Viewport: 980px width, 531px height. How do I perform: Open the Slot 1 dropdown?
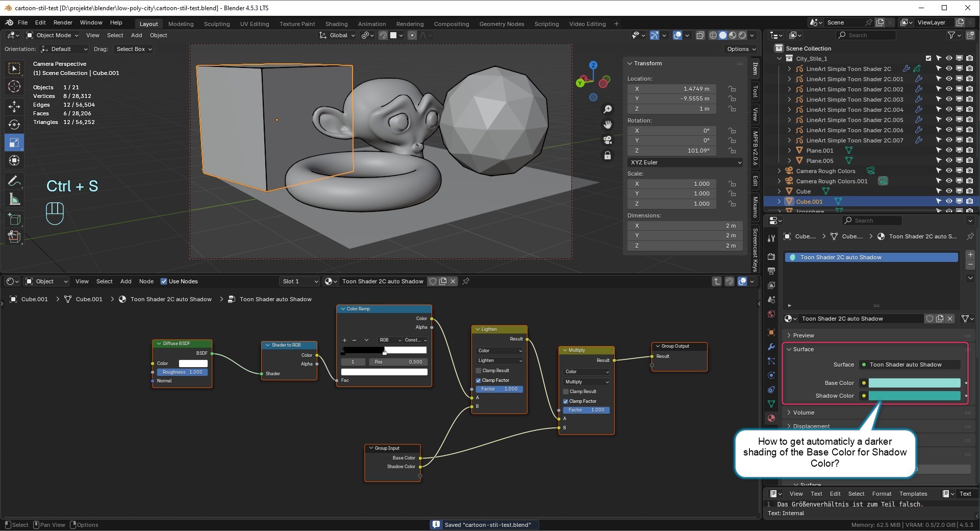(300, 281)
